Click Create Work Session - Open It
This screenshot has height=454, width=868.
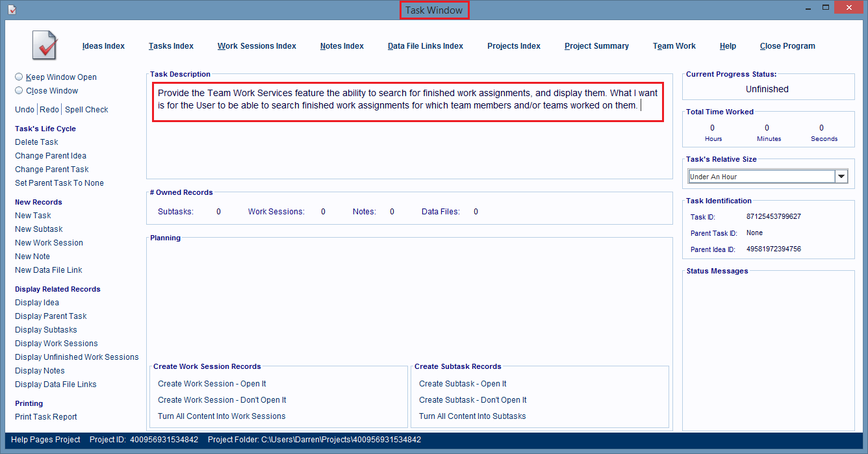point(212,384)
